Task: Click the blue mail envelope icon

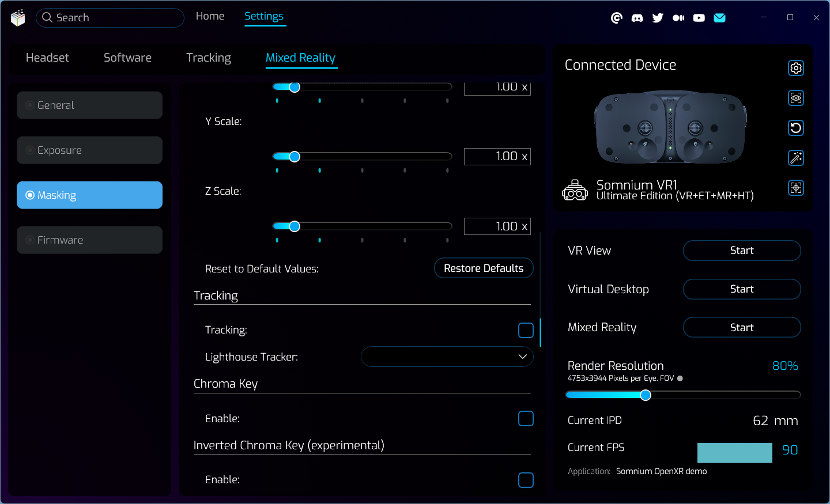Action: pos(719,18)
